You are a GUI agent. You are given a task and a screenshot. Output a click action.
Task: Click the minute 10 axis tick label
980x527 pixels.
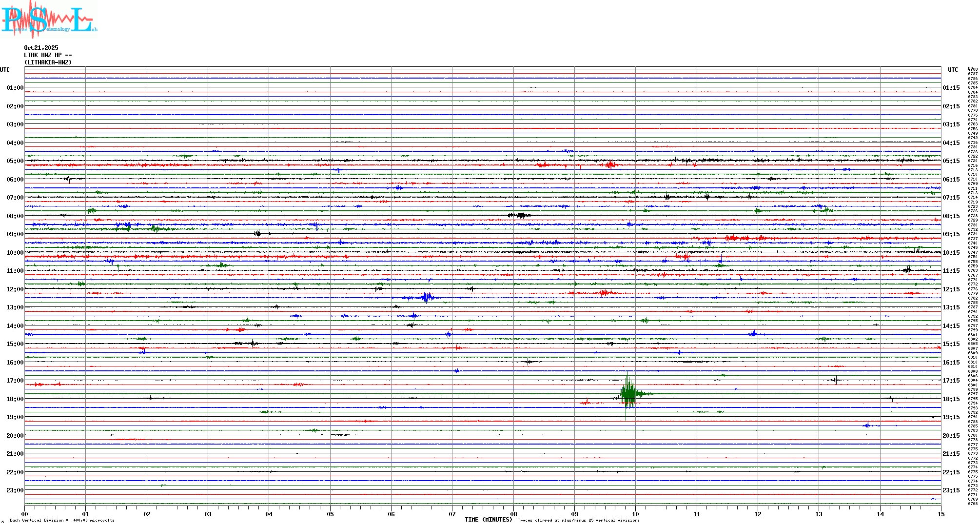tap(635, 514)
